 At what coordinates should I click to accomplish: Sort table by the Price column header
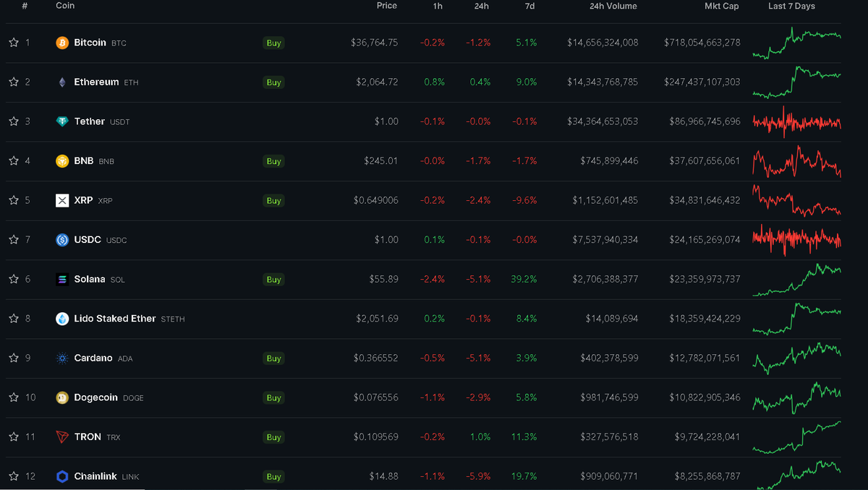tap(387, 6)
